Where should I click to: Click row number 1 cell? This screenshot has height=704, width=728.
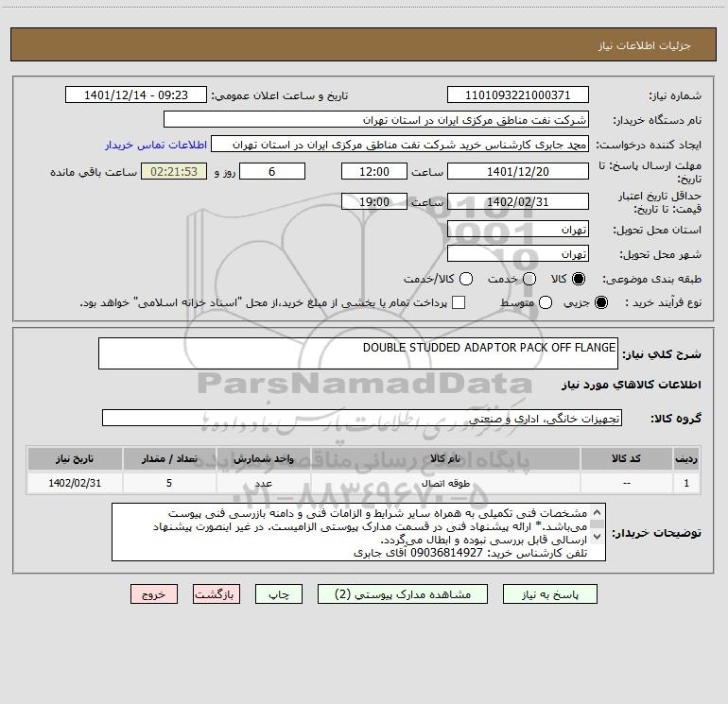[x=686, y=483]
